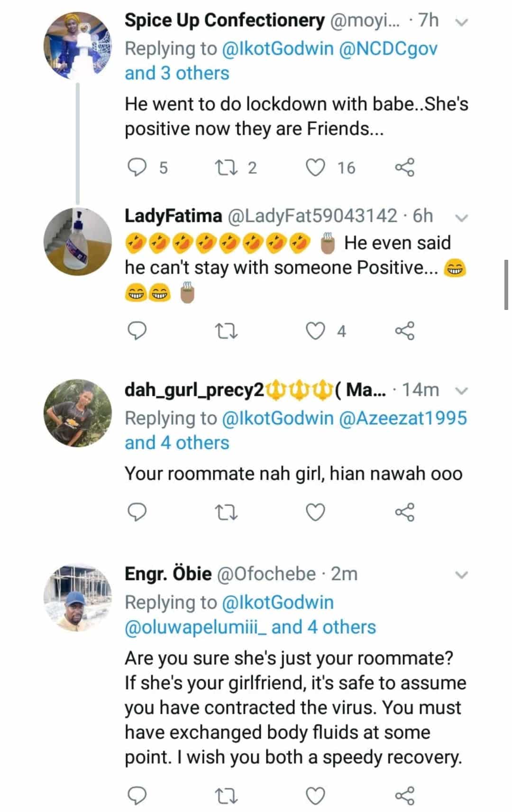
Task: Open the @Azeezat1995 mention link
Action: (403, 418)
